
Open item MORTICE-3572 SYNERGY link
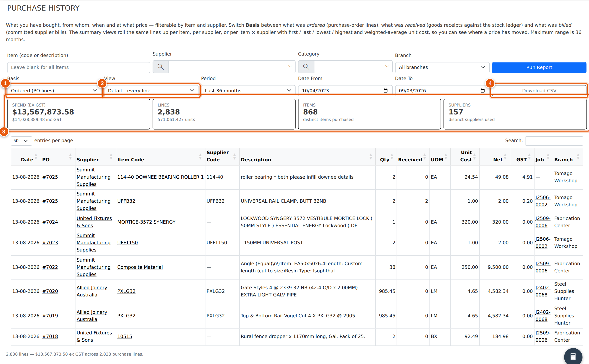146,222
